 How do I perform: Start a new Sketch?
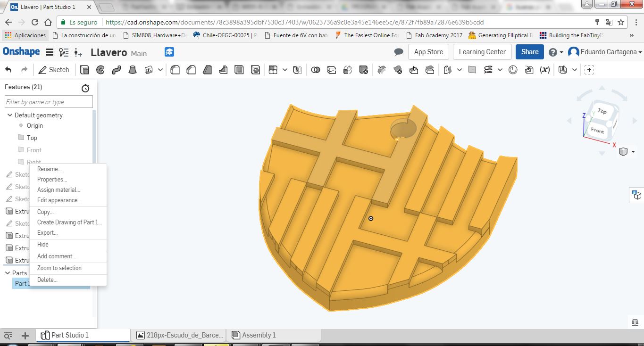point(54,70)
